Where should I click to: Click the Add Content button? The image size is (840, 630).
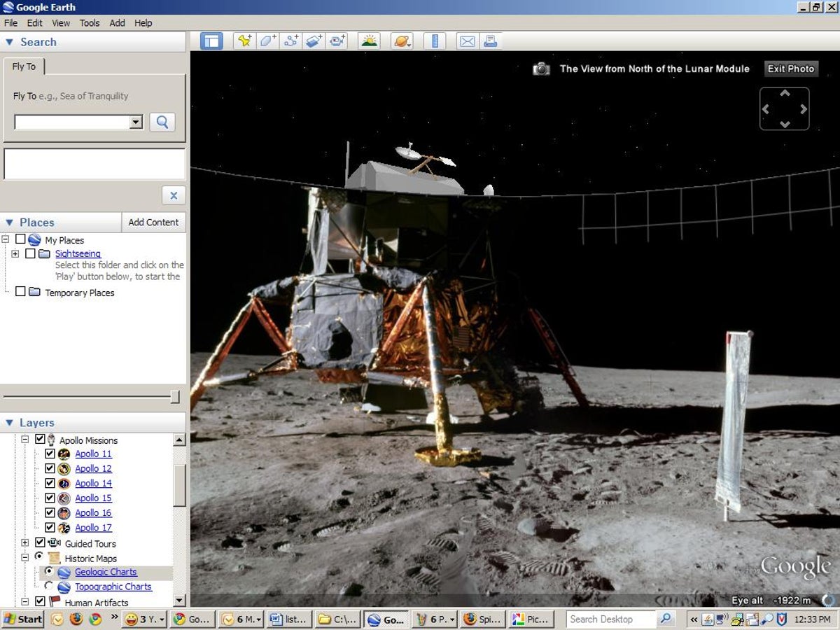pyautogui.click(x=153, y=223)
